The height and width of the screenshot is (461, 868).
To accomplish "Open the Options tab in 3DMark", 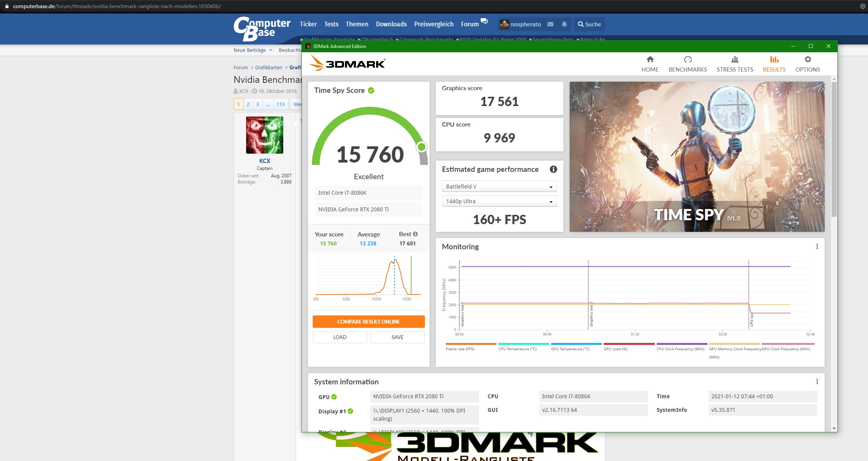I will (808, 64).
